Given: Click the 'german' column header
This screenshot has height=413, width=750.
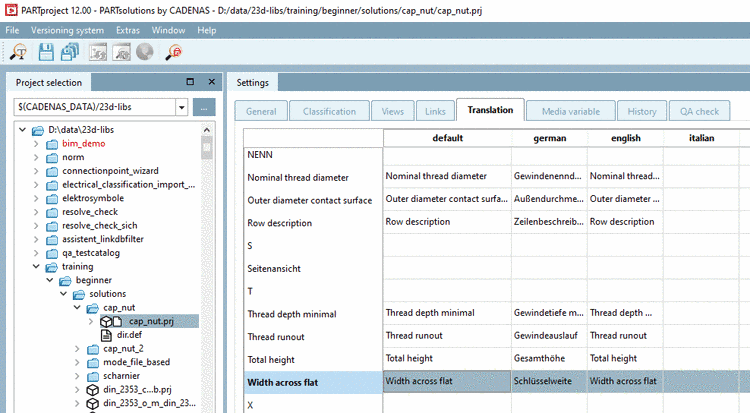Looking at the screenshot, I should 550,138.
